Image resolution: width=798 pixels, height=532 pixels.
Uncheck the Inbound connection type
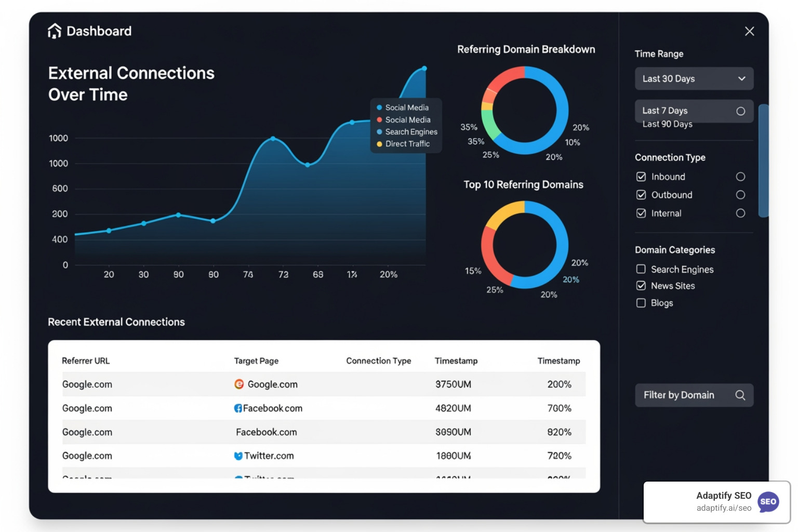(641, 177)
